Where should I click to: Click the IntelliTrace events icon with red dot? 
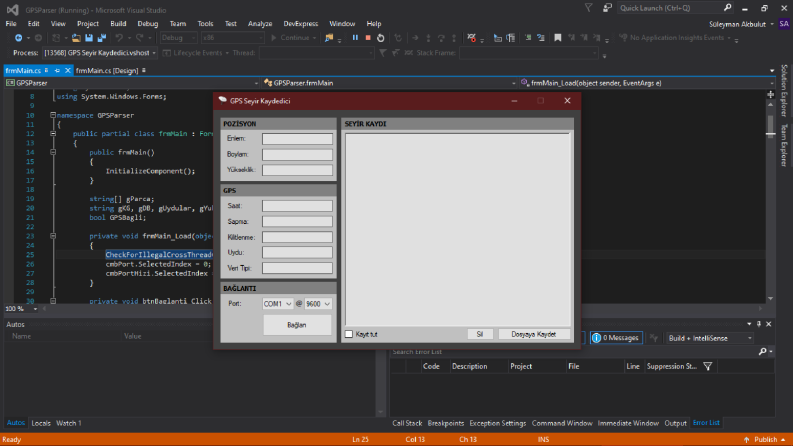coord(471,38)
